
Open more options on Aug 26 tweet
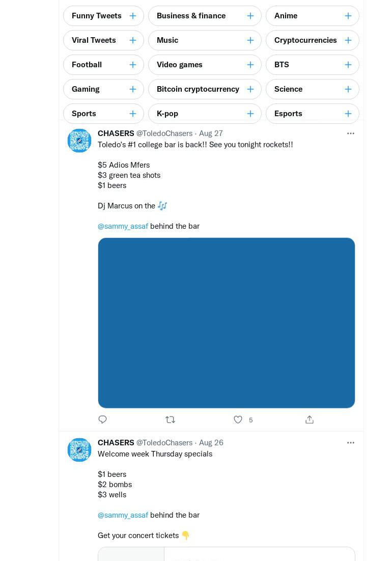click(351, 443)
